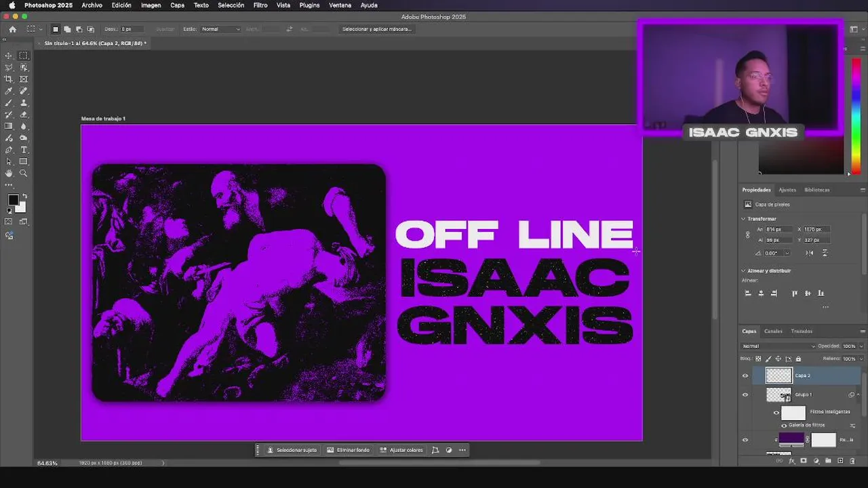Open the Capa menu

coord(177,5)
